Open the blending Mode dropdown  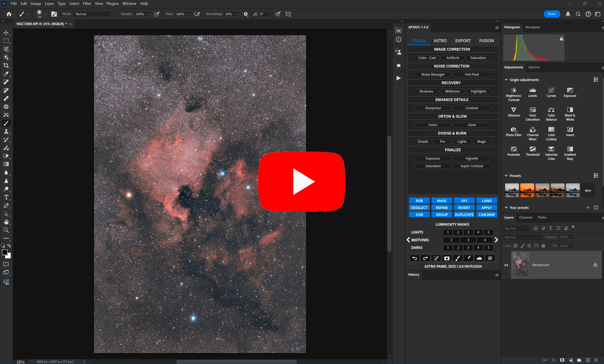point(94,14)
